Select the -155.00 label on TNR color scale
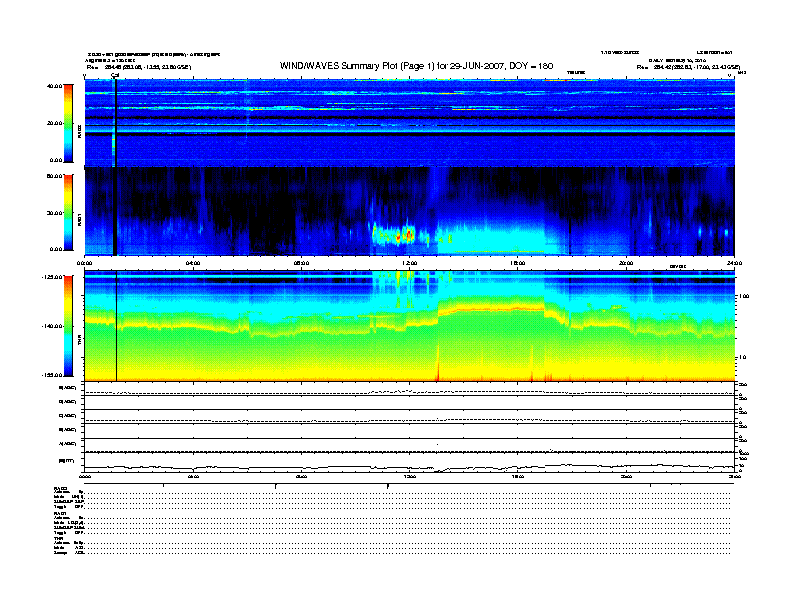Viewport: 792px width, 612px height. (53, 375)
